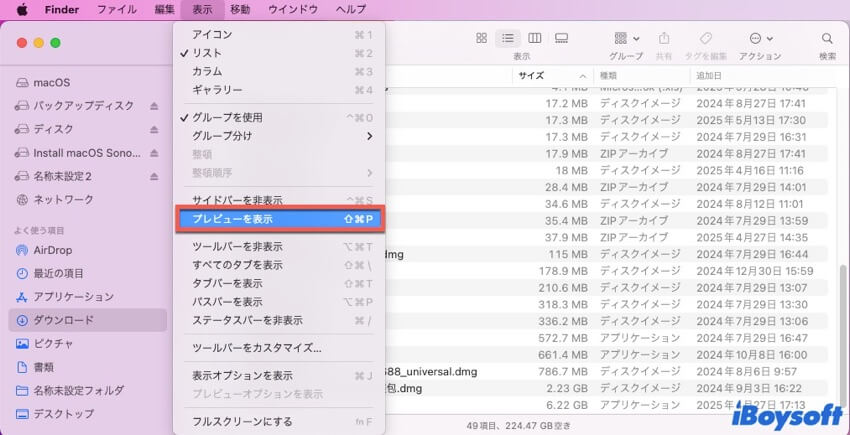850x435 pixels.
Task: Open ダウンロード folder in the sidebar
Action: point(63,320)
